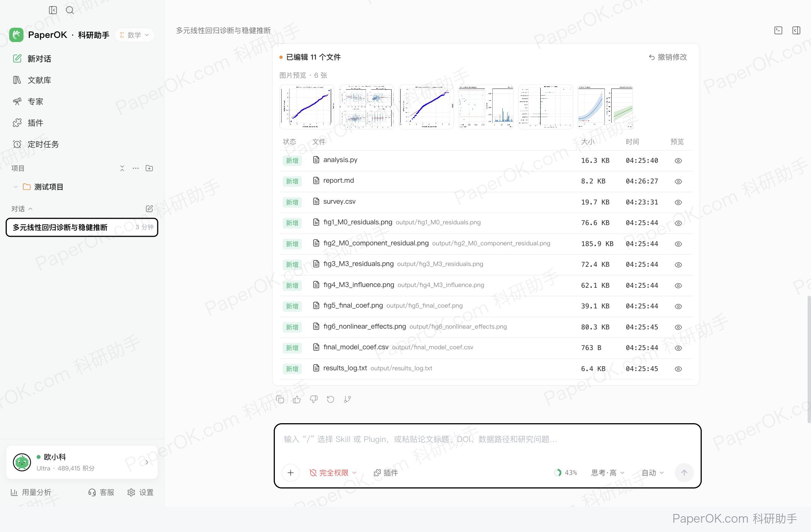Click the new project folder icon

click(149, 168)
